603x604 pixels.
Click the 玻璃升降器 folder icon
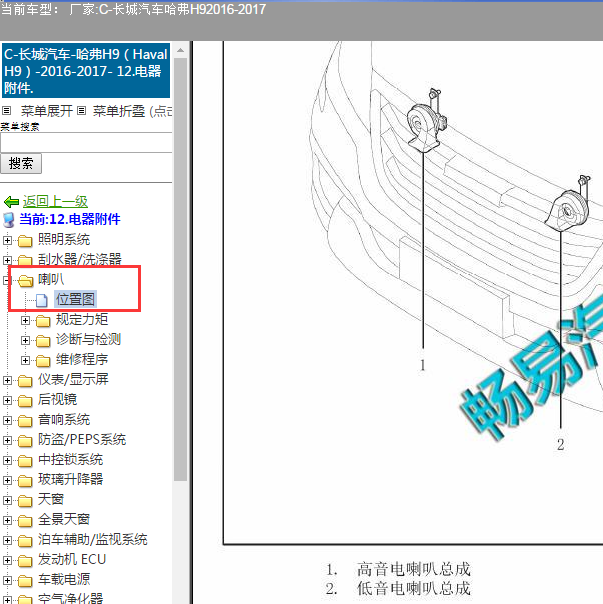click(x=25, y=481)
